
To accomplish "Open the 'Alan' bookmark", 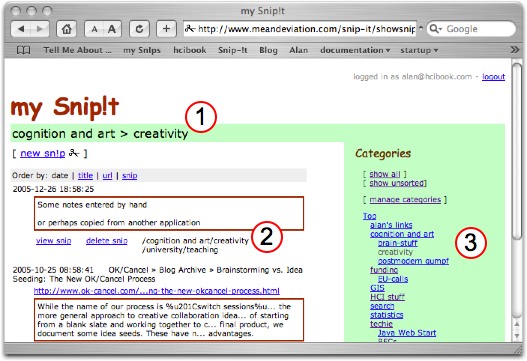I will pyautogui.click(x=298, y=50).
